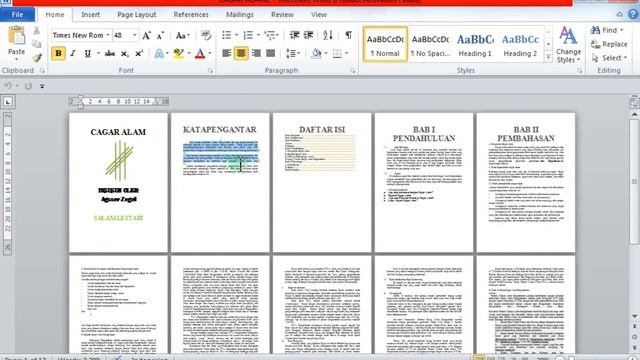The width and height of the screenshot is (640, 360).
Task: Expand multilevel list dropdown
Action: pyautogui.click(x=278, y=35)
